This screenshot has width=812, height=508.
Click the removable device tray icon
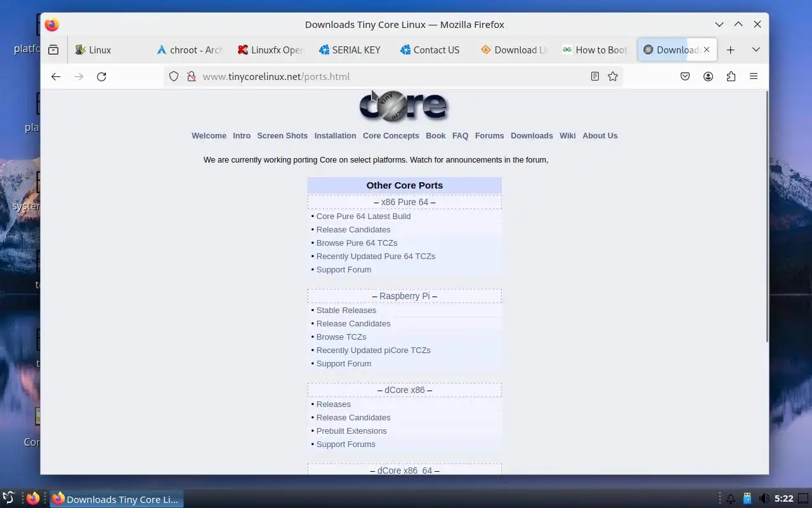point(747,499)
